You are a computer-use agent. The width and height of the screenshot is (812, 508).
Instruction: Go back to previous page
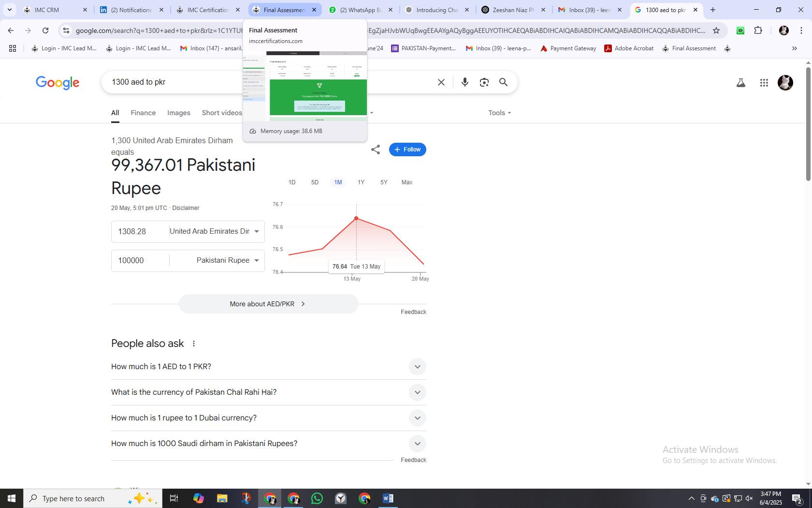coord(11,30)
